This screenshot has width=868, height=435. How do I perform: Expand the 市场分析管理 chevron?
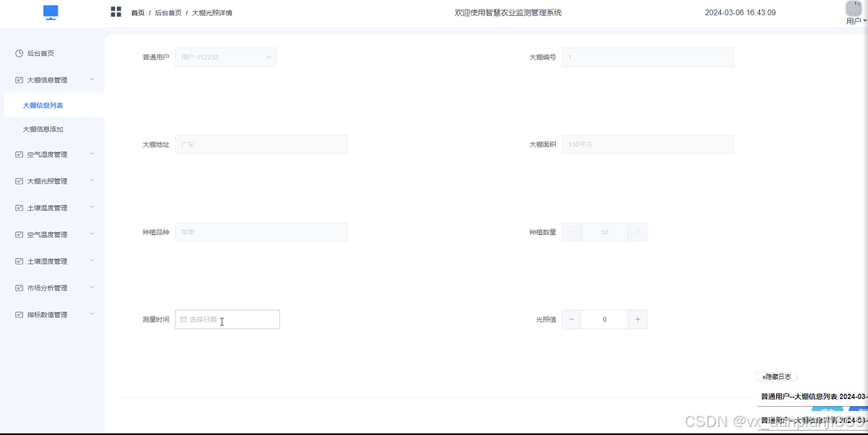[92, 287]
